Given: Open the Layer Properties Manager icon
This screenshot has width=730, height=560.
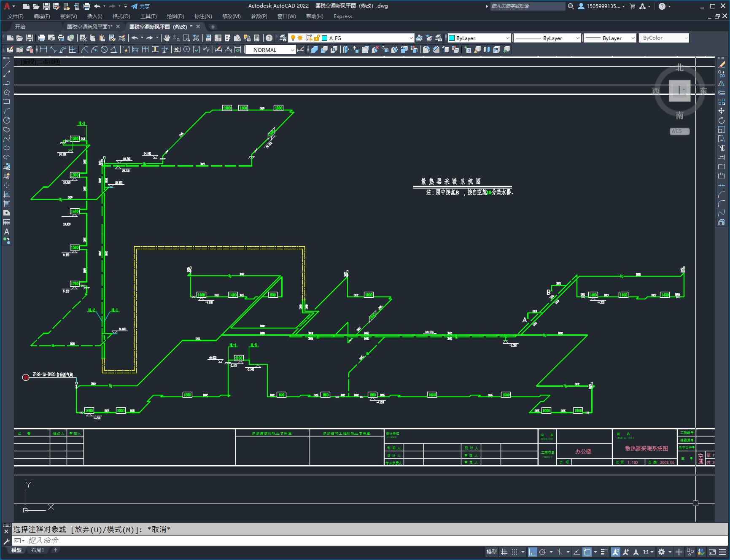Looking at the screenshot, I should pos(283,38).
